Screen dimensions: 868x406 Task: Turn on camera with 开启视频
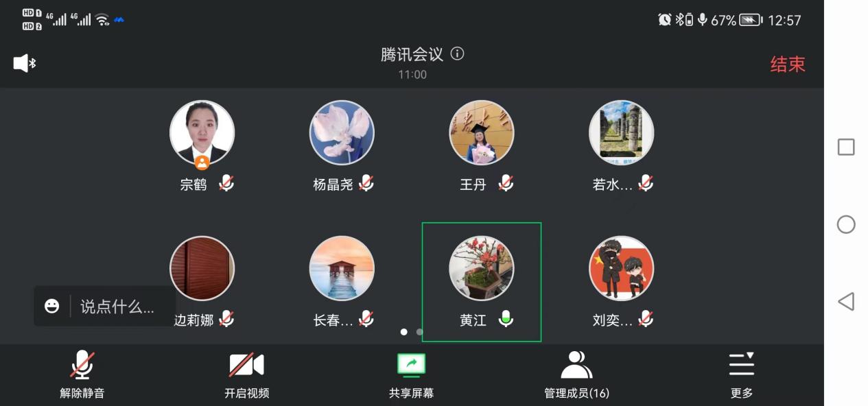(246, 374)
